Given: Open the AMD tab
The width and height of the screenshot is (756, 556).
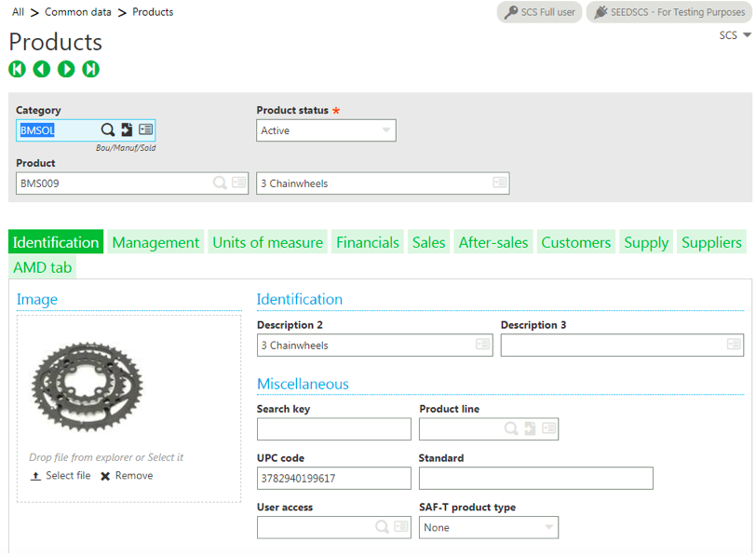Looking at the screenshot, I should (42, 266).
